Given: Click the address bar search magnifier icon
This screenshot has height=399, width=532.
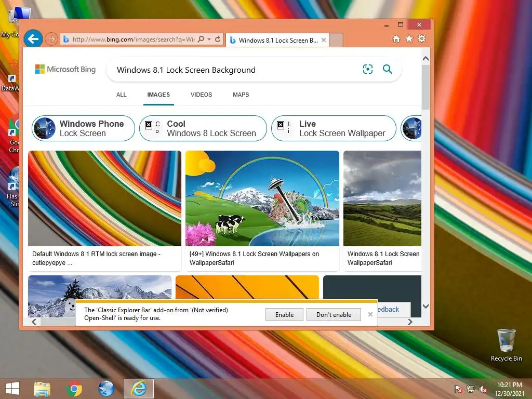Looking at the screenshot, I should [201, 39].
